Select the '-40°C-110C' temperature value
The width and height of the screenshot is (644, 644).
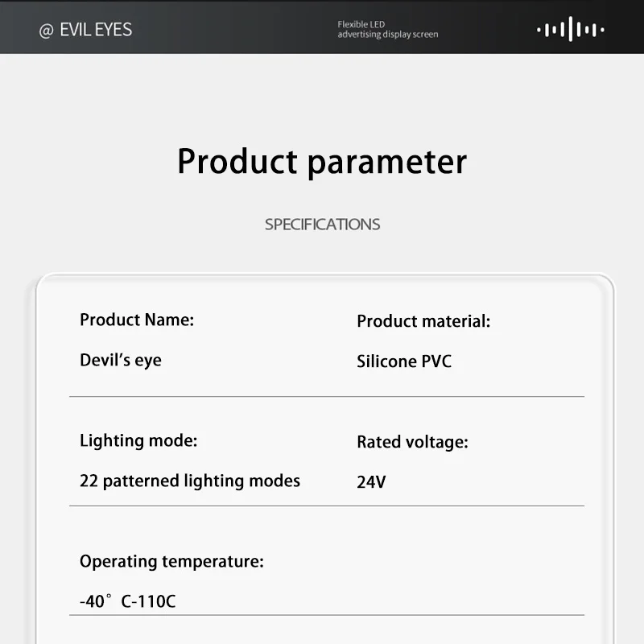tap(127, 601)
